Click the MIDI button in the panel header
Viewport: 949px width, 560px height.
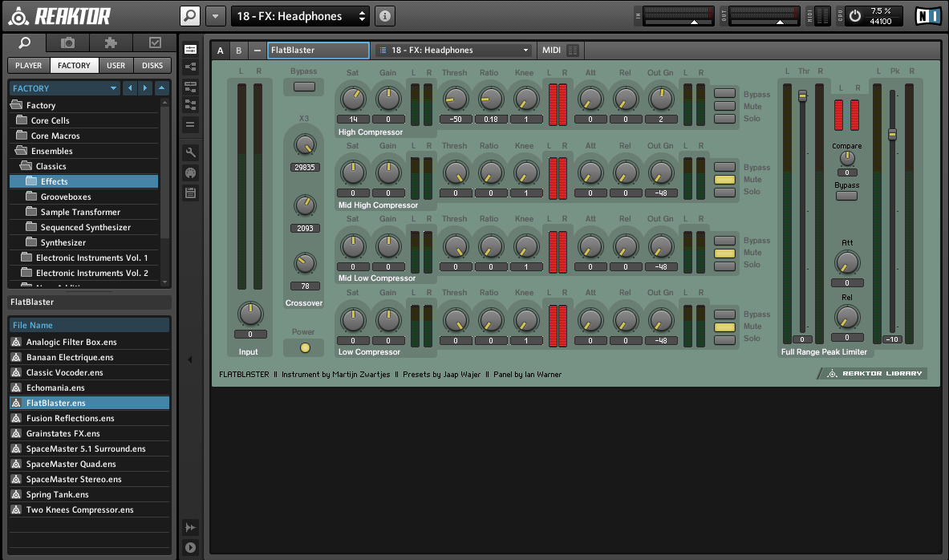click(x=551, y=51)
